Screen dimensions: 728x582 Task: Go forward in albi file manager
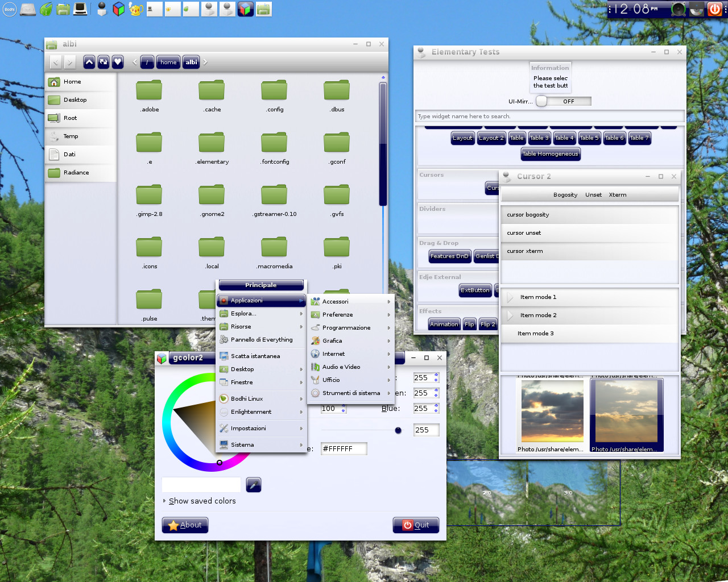click(x=69, y=62)
